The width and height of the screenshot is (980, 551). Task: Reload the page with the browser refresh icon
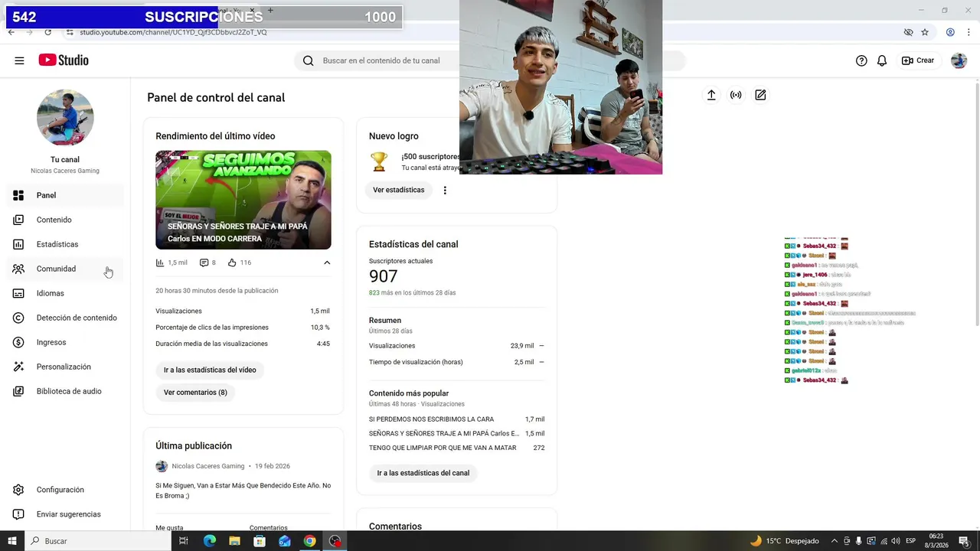coord(47,32)
